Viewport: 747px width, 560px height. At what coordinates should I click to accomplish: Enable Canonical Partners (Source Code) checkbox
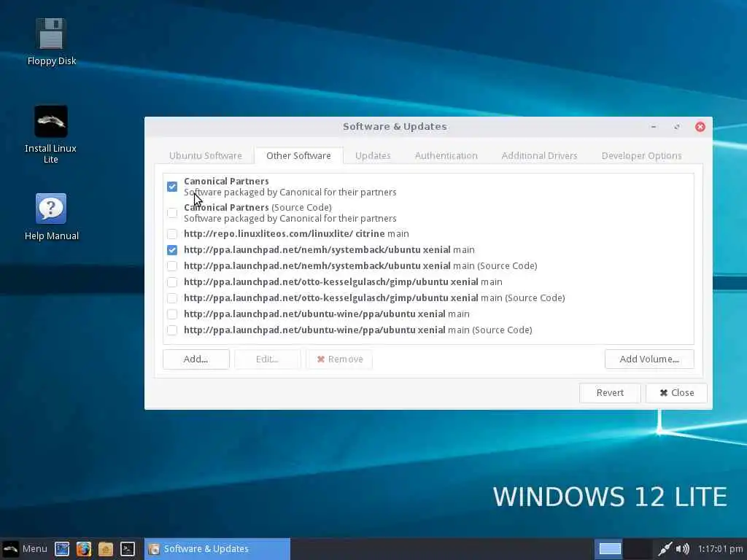click(x=172, y=212)
